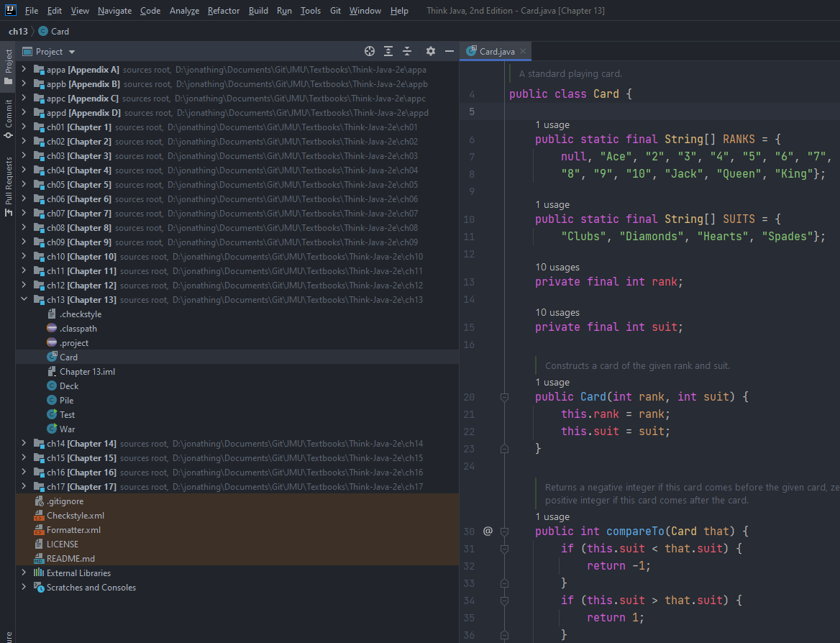Fold the Card constructor at line 20
Viewport: 840px width, 643px height.
504,397
